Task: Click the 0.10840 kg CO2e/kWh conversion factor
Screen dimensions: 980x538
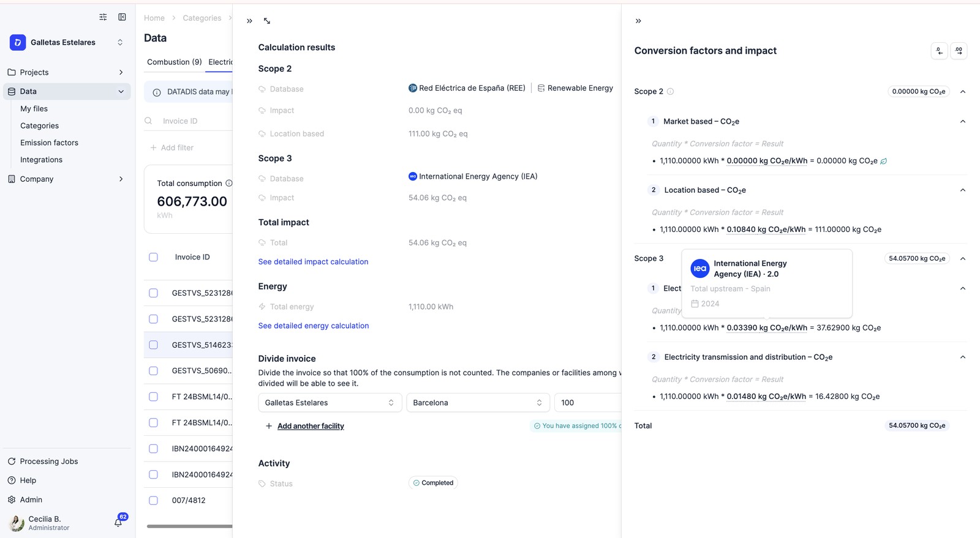Action: 766,230
